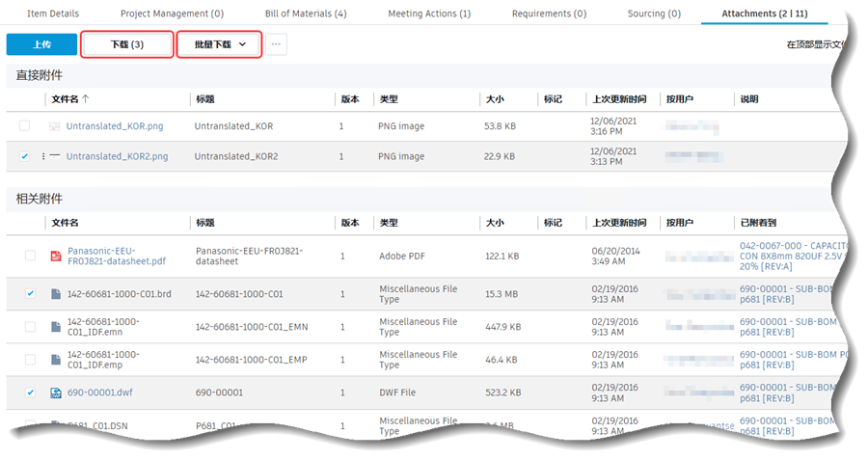The image size is (868, 460).
Task: Click the Adobe PDF type cell
Action: coord(403,256)
